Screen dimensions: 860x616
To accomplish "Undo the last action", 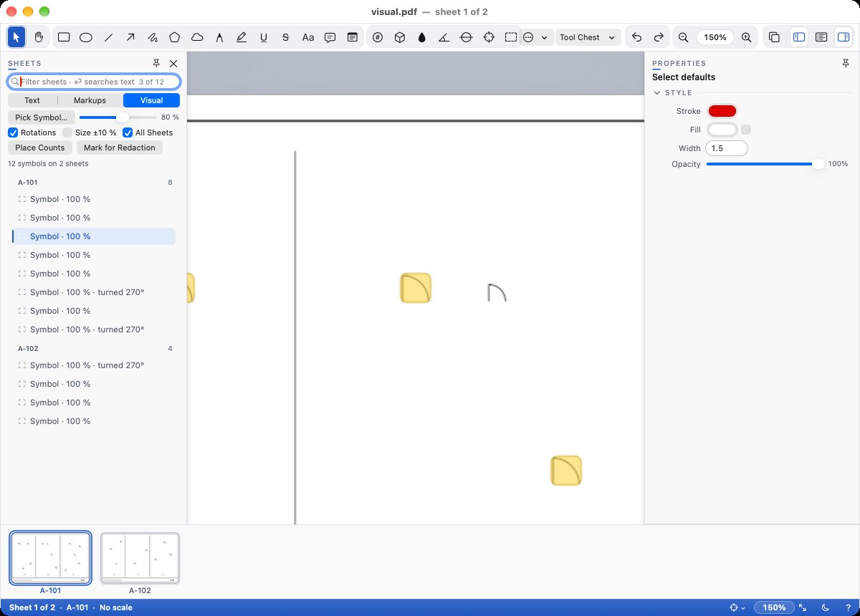I will [636, 37].
